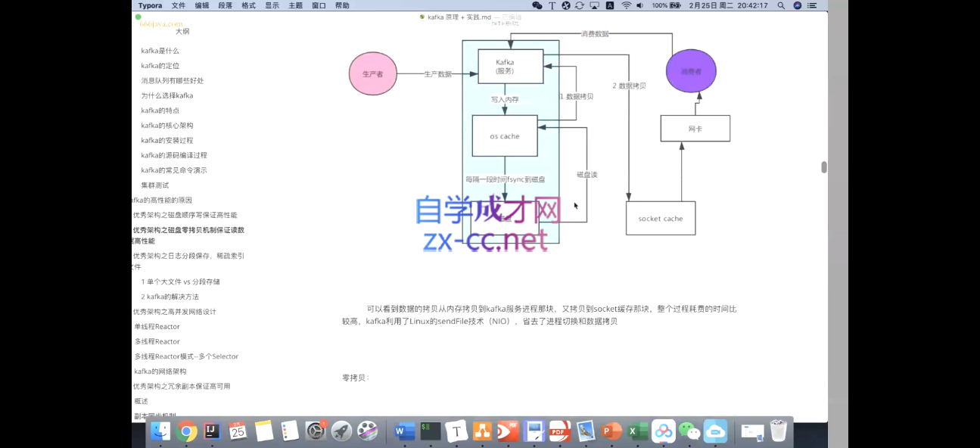980x448 pixels.
Task: Go to outline item 优秀架构之高并发网络设计
Action: point(174,312)
